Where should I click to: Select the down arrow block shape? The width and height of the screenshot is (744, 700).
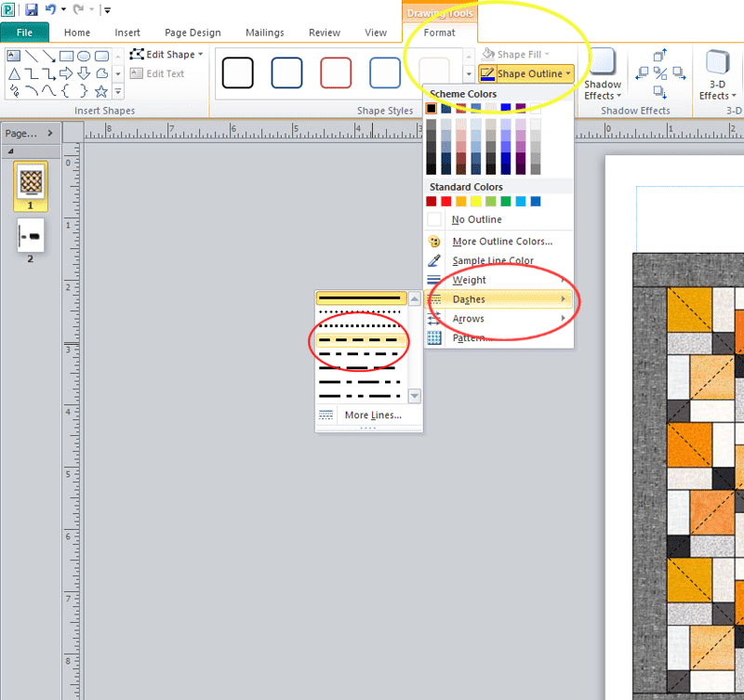[84, 73]
